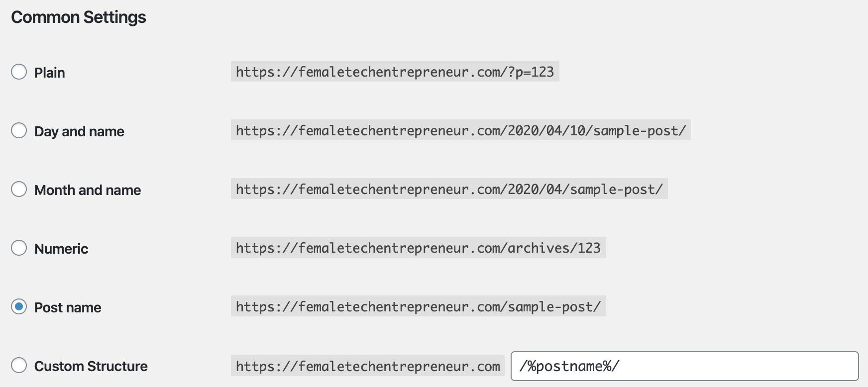Viewport: 868px width, 387px height.
Task: Click the .com/sample-post/ example URL
Action: point(419,306)
